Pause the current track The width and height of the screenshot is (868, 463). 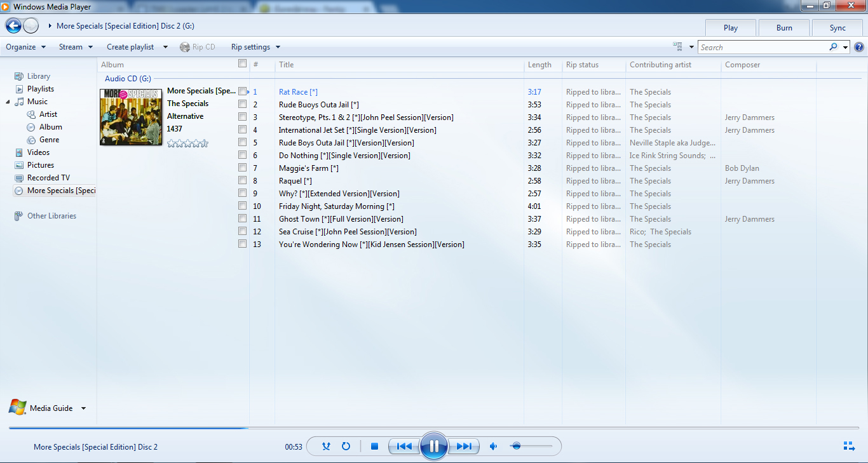point(434,446)
